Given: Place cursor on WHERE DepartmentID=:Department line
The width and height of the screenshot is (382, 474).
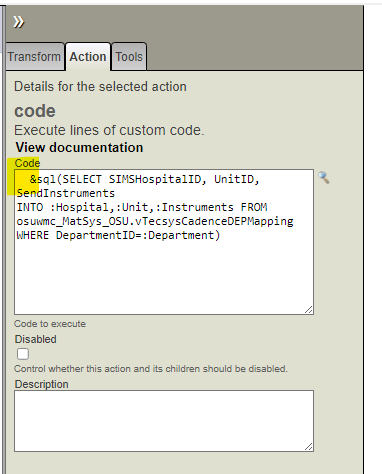Looking at the screenshot, I should pos(118,235).
